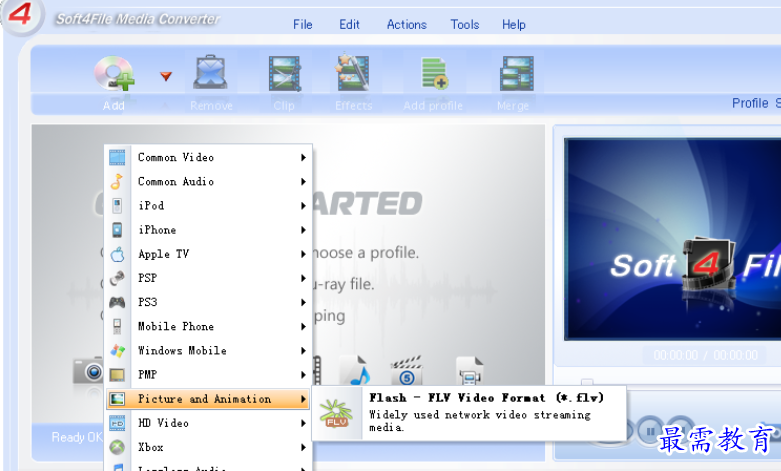Click the clapperboard icon with number 5
781x471 pixels.
(x=406, y=370)
